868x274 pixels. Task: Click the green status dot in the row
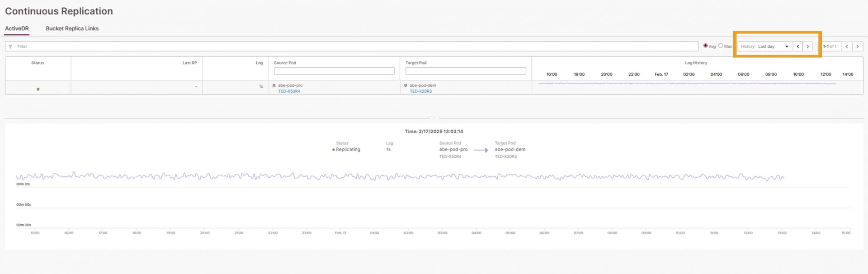(38, 89)
